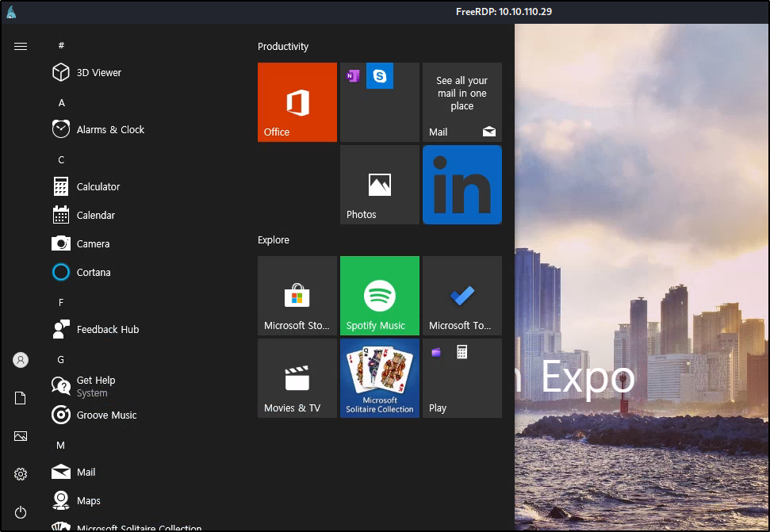The image size is (770, 532).
Task: Open the Microsoft Store tile
Action: pos(297,296)
